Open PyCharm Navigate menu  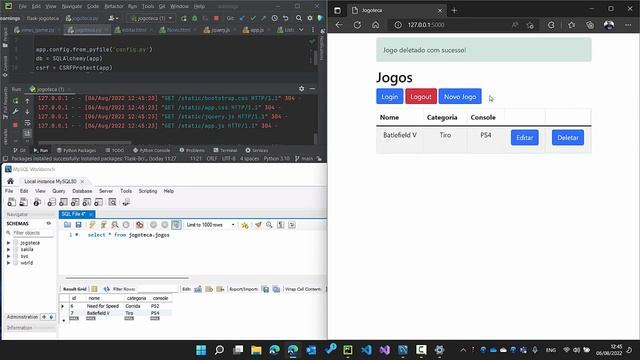click(x=72, y=7)
